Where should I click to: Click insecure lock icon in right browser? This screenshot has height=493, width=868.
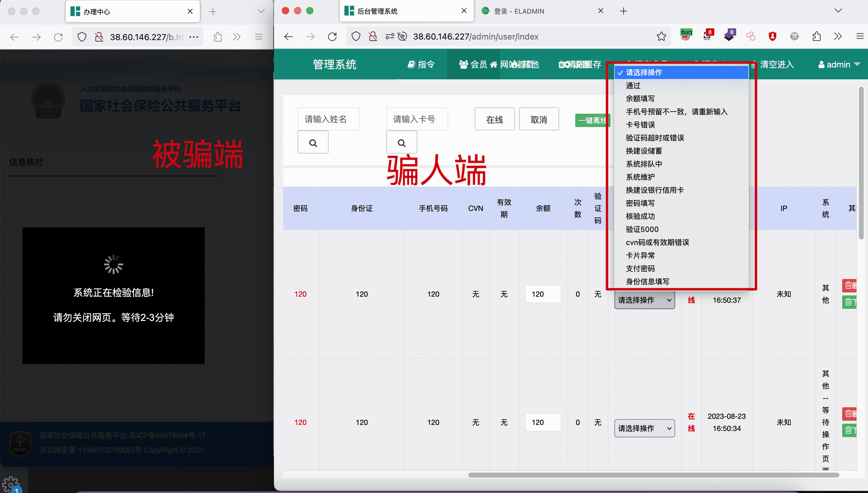(373, 36)
